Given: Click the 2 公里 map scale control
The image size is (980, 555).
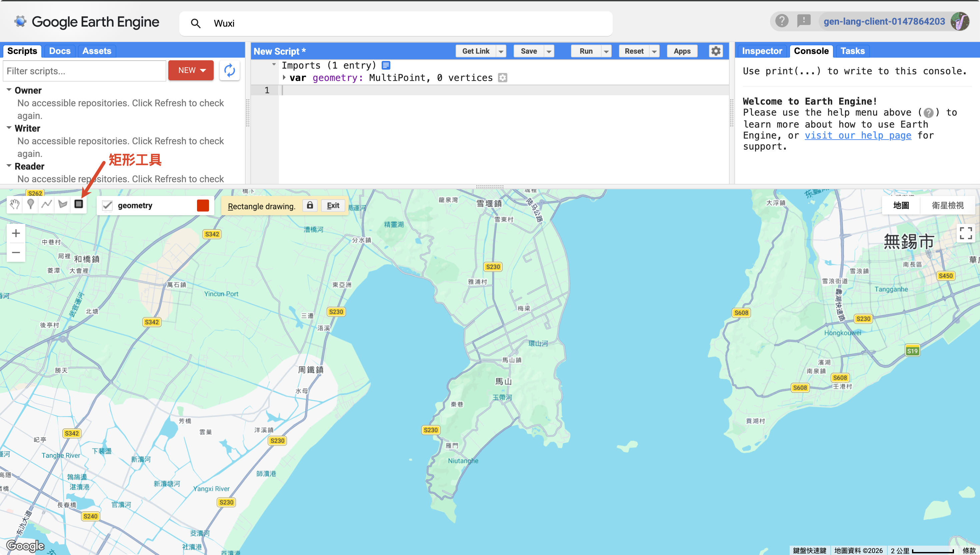Looking at the screenshot, I should pyautogui.click(x=922, y=550).
